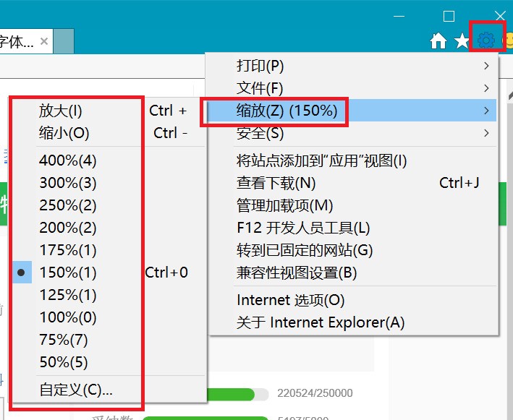Set zoom to 75%(7)
Image resolution: width=513 pixels, height=420 pixels.
click(109, 340)
